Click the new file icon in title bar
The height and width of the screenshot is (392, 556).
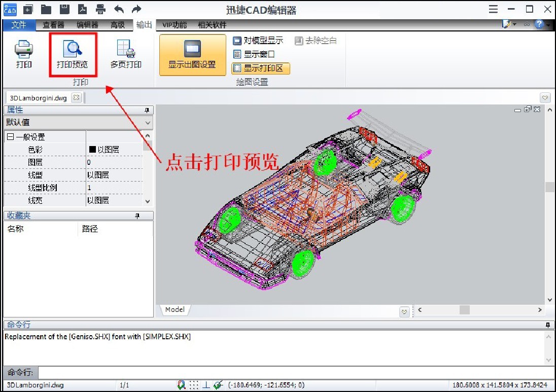click(28, 10)
